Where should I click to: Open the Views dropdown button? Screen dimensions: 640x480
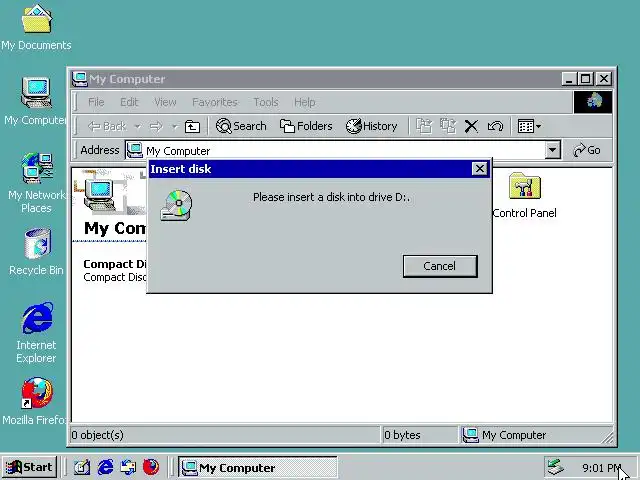click(529, 127)
